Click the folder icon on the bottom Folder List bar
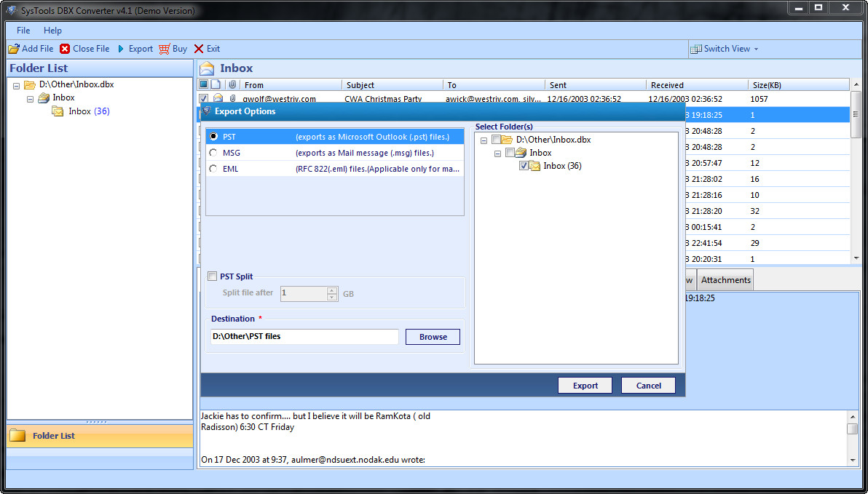 click(17, 436)
